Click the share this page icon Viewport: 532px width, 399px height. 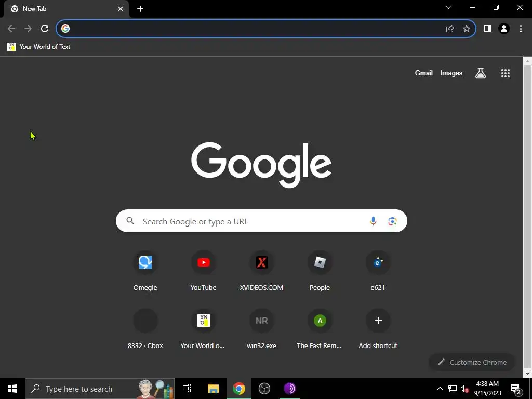point(450,29)
